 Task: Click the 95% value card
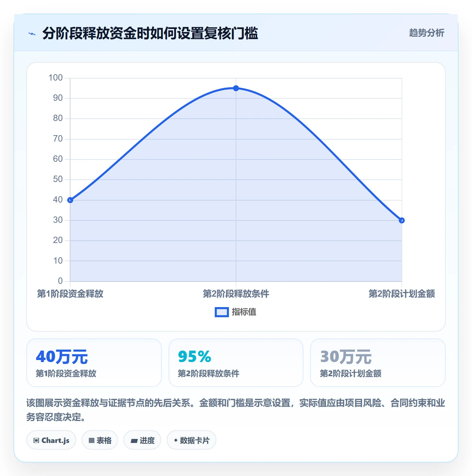[236, 363]
